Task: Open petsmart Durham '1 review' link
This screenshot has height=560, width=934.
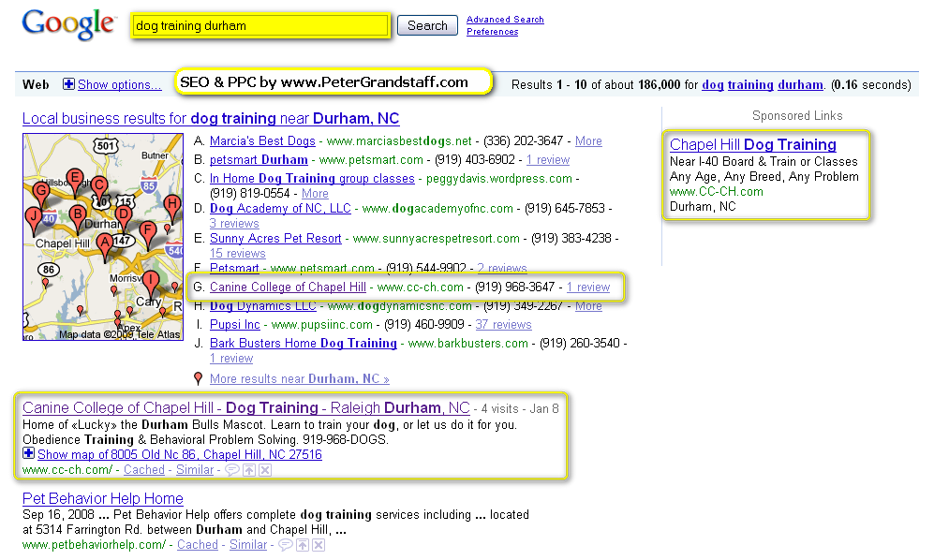Action: (548, 159)
